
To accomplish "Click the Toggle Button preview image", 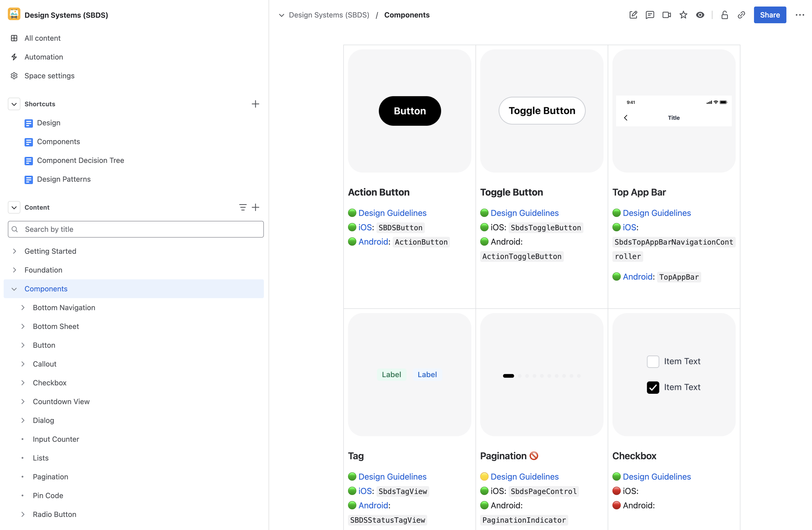I will [x=542, y=111].
